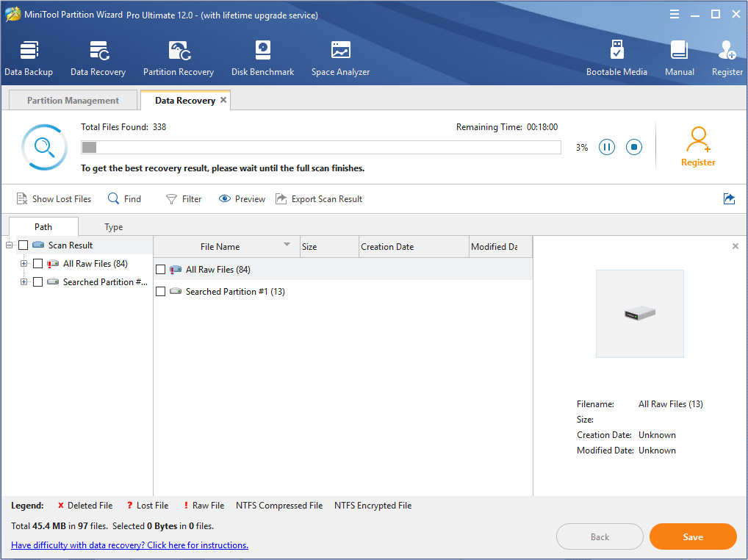
Task: Select the Searched Partition #1 (13) row text
Action: tap(235, 292)
